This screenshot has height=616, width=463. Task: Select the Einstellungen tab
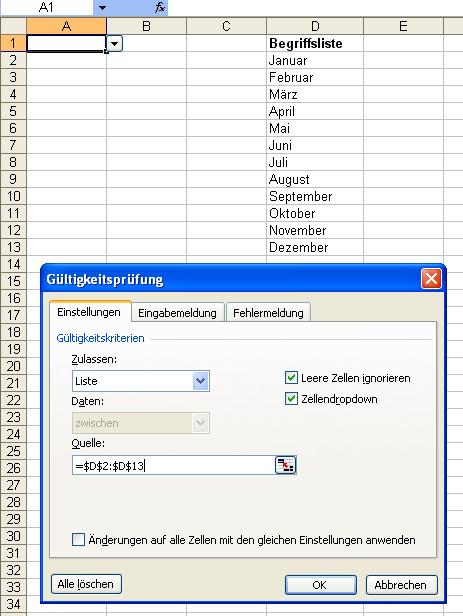89,312
